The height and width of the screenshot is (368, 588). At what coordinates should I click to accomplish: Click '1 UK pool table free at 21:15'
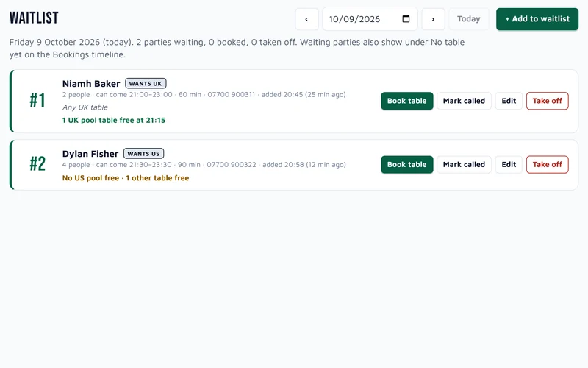point(114,120)
